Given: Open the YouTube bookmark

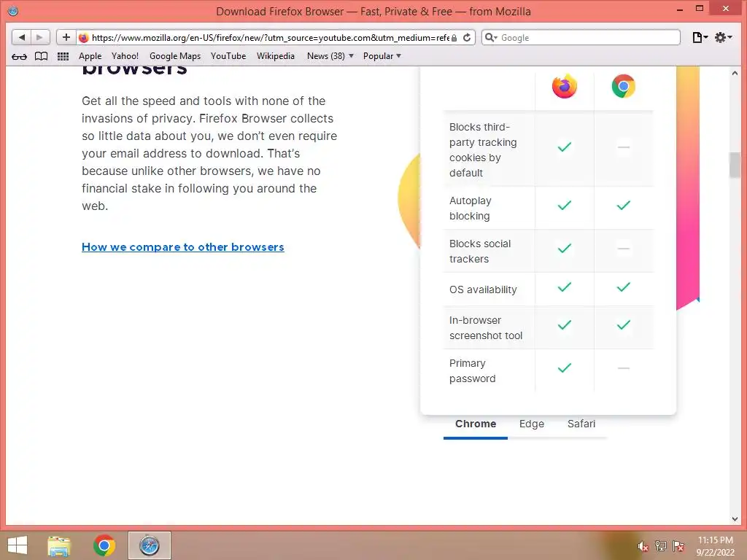Looking at the screenshot, I should (x=228, y=56).
